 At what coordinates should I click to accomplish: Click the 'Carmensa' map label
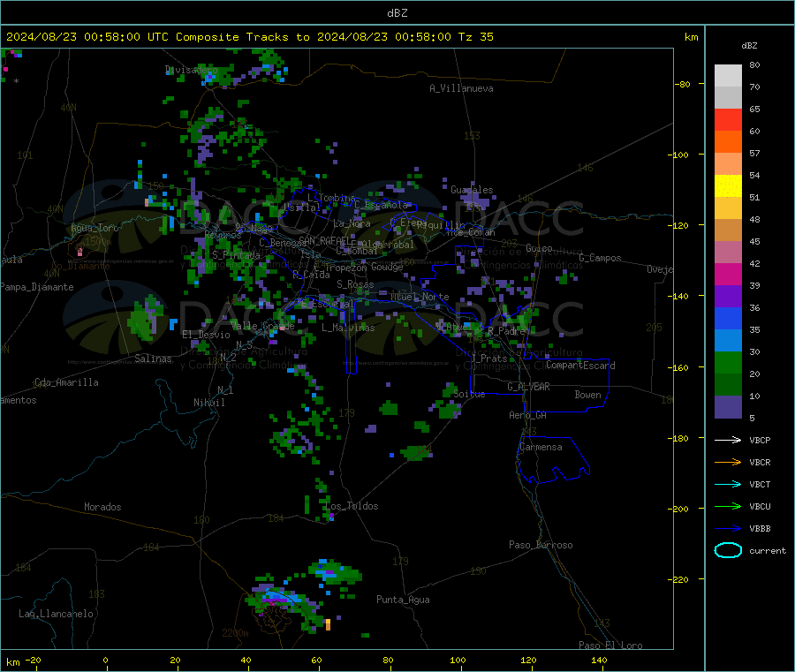click(541, 447)
